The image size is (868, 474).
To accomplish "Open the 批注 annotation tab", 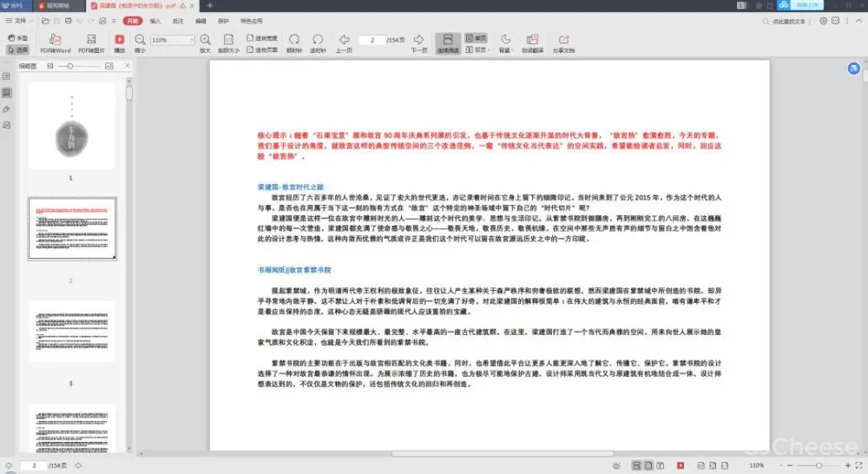I will (x=178, y=20).
